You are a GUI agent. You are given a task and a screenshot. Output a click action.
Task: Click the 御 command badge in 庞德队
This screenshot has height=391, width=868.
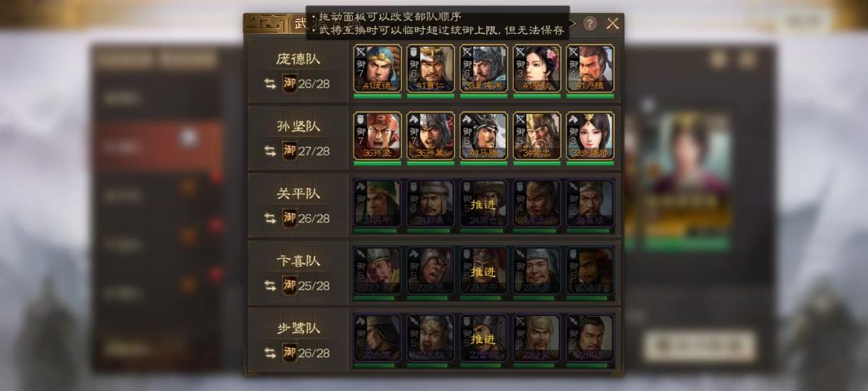(289, 84)
